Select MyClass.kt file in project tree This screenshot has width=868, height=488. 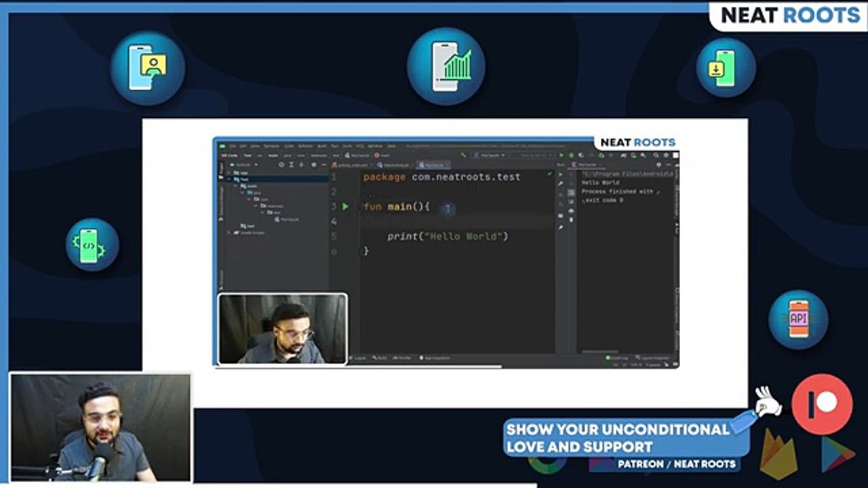pyautogui.click(x=285, y=220)
